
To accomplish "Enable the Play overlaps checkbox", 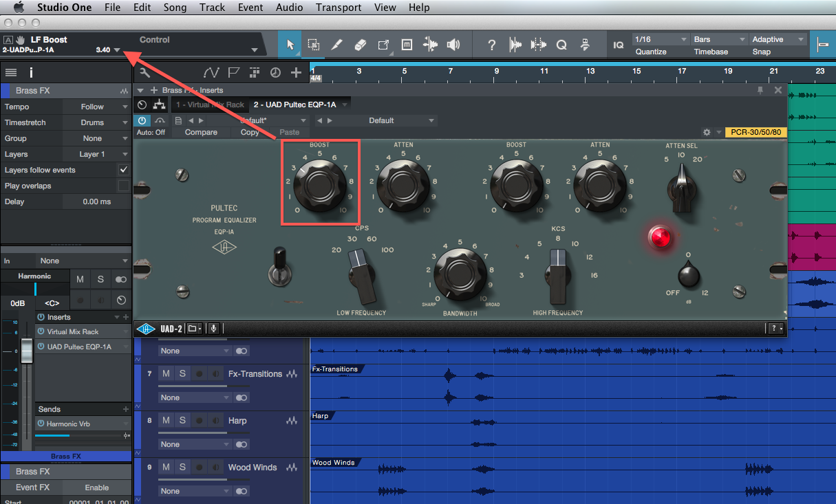I will tap(124, 186).
